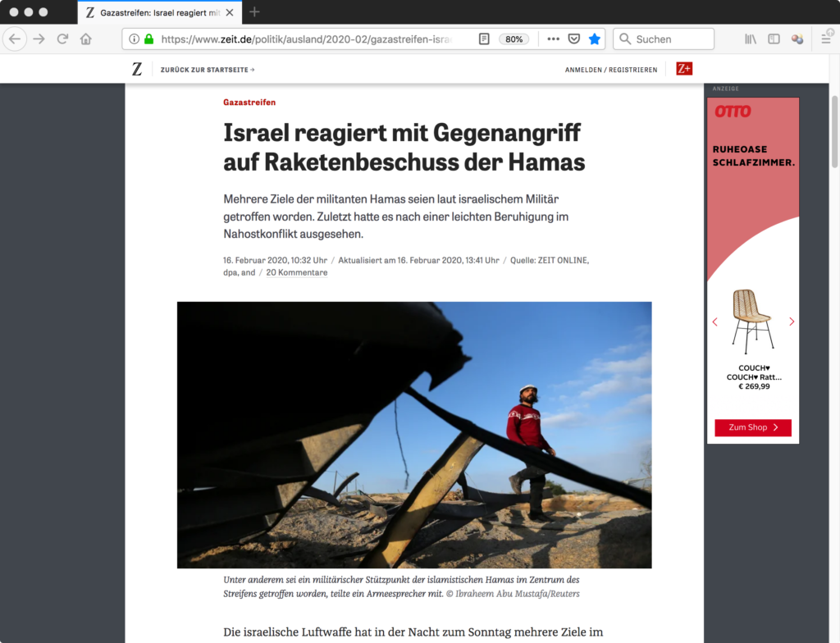
Task: Go to browser home page icon
Action: [x=85, y=39]
